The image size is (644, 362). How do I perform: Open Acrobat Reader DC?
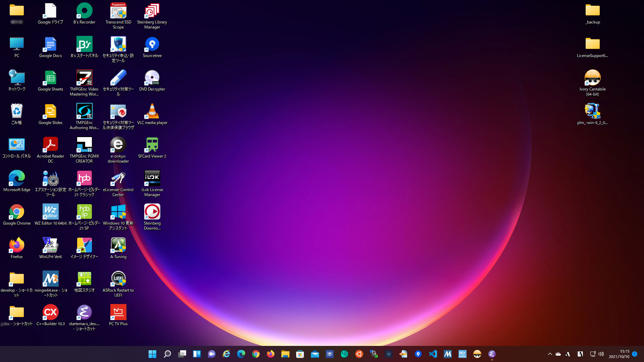tap(50, 150)
